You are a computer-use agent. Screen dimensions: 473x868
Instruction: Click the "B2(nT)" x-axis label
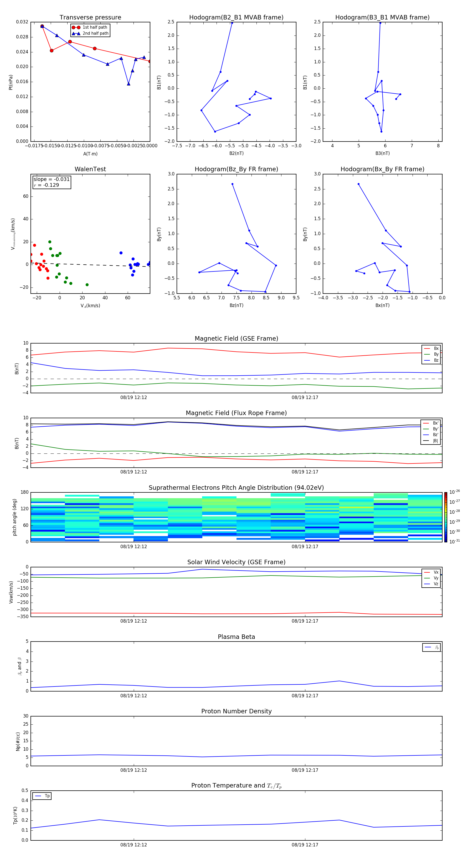(x=236, y=153)
